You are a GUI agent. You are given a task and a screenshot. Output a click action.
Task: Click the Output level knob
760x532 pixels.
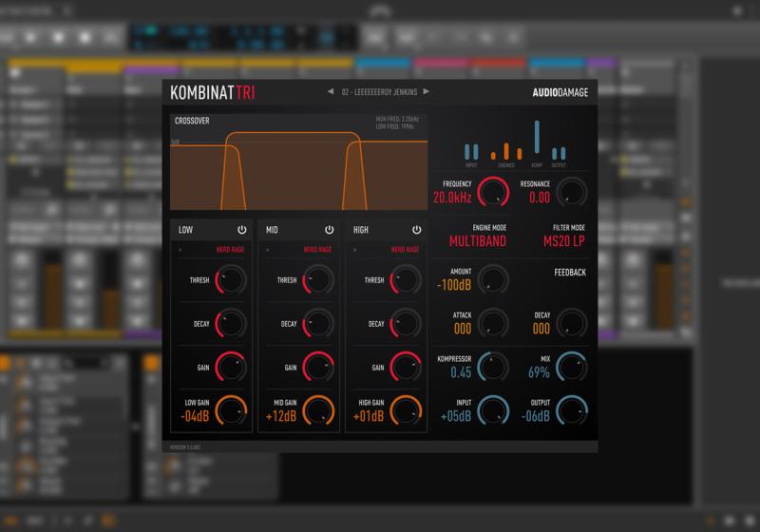pos(572,410)
